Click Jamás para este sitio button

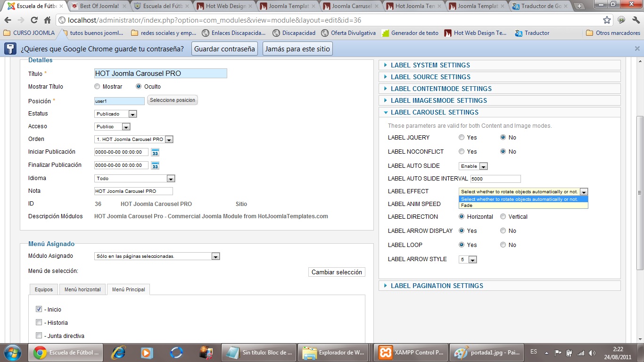click(x=297, y=49)
